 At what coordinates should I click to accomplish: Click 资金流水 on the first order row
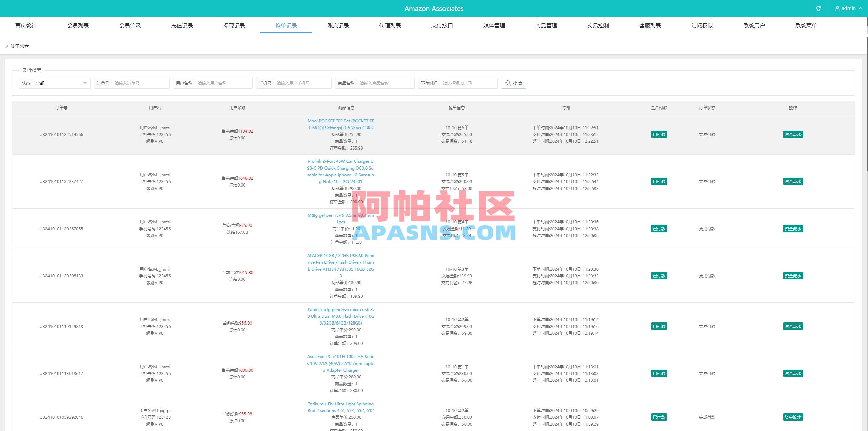point(792,134)
